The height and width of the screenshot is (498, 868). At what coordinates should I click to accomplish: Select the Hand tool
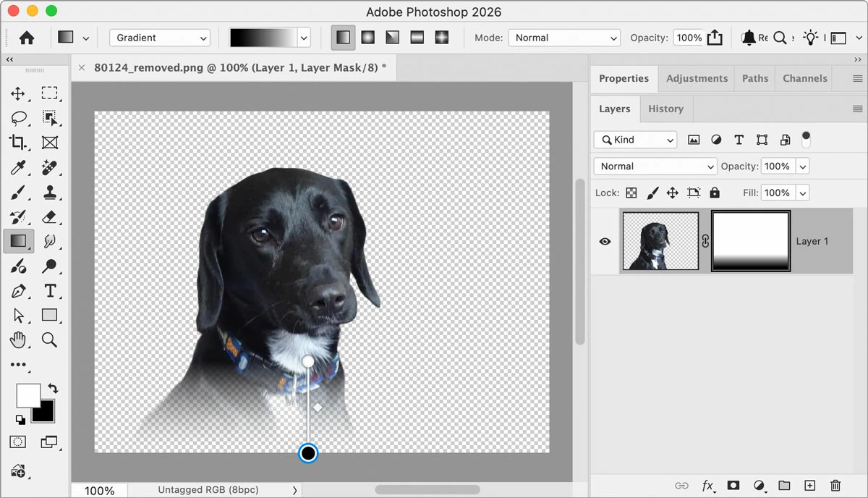pyautogui.click(x=18, y=339)
